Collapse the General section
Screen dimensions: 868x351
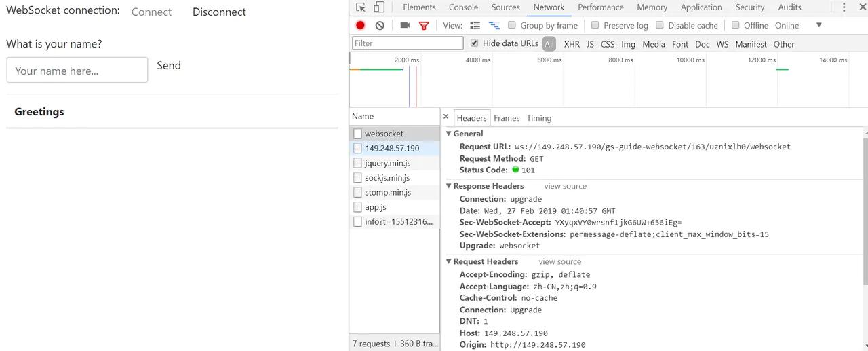[449, 134]
